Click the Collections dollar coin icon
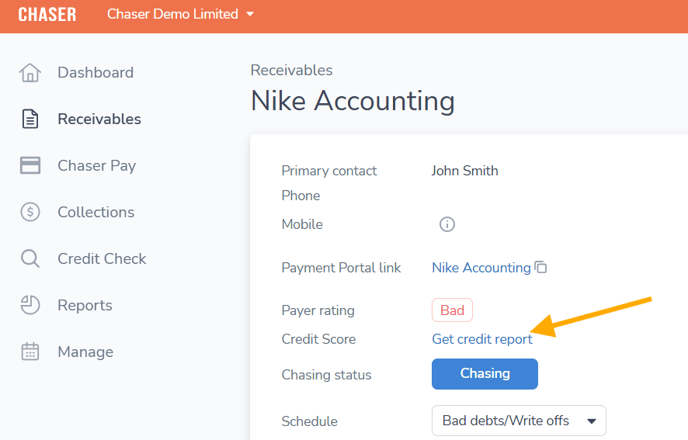 pos(30,212)
